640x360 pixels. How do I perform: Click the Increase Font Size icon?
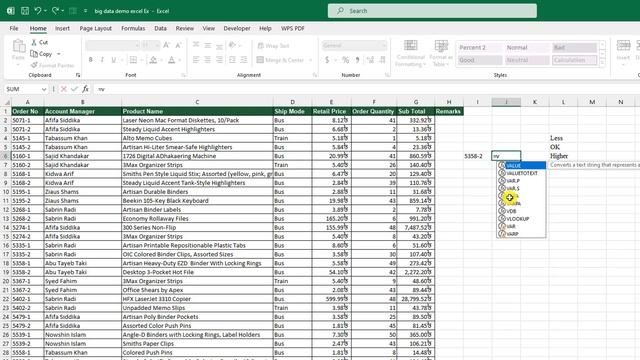[x=167, y=45]
